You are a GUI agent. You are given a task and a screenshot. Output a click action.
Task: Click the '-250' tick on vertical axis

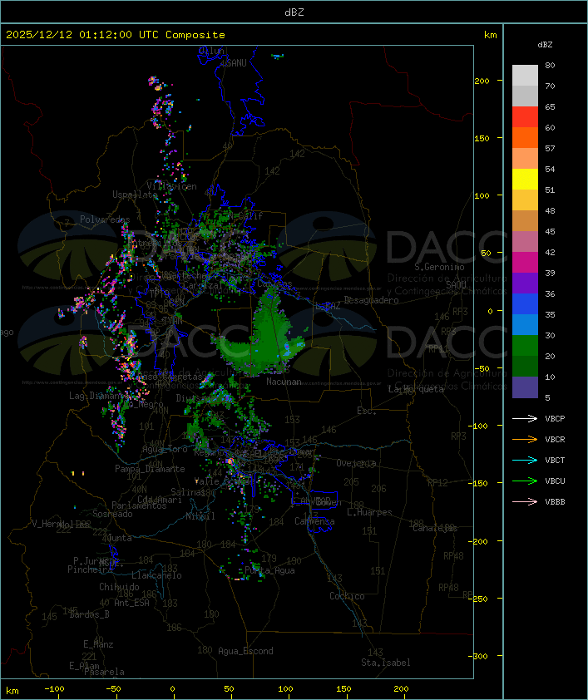[x=480, y=599]
